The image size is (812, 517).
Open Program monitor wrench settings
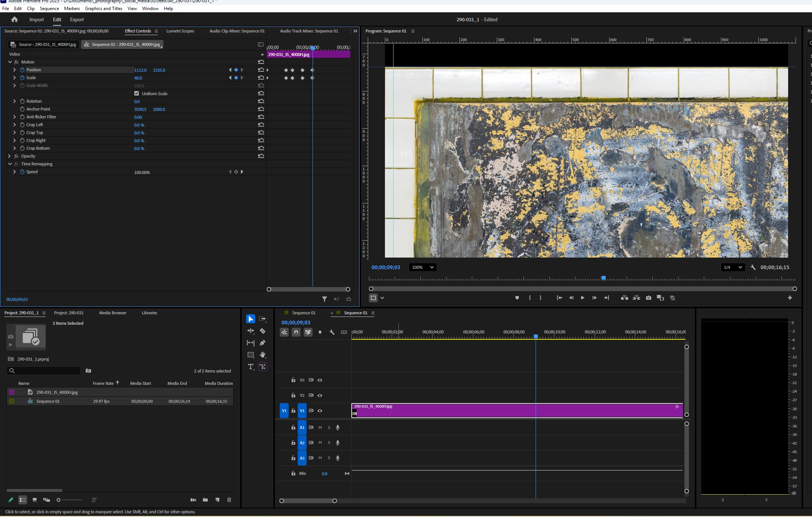point(753,267)
